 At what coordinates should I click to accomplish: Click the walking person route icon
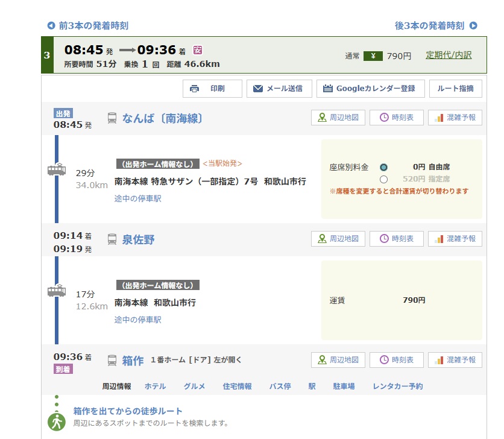[56, 422]
